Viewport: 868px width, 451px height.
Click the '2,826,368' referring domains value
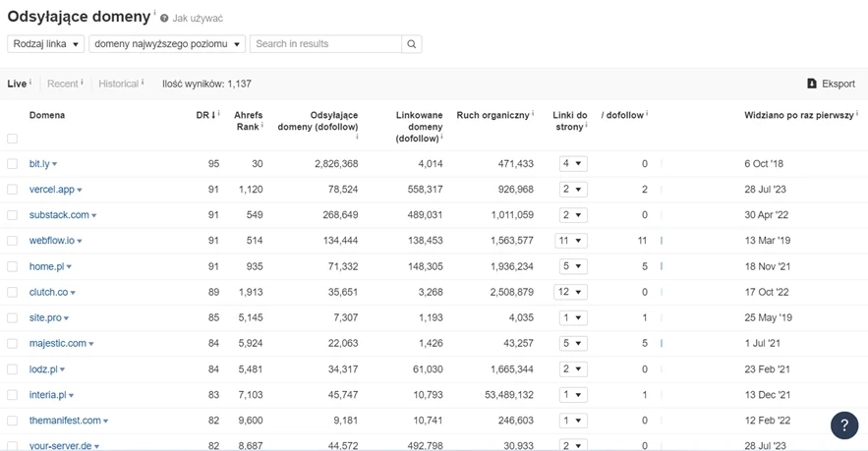pyautogui.click(x=336, y=164)
